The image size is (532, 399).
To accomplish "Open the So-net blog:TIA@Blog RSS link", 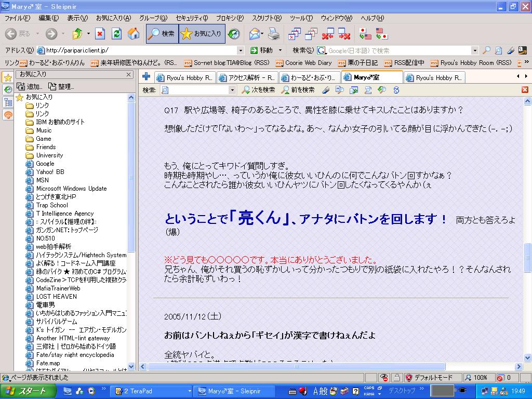I will point(227,62).
